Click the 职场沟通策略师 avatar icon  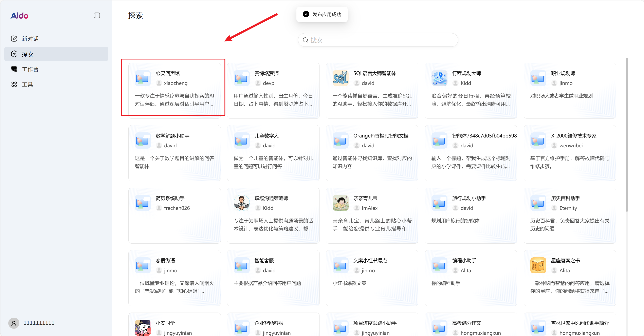click(x=241, y=203)
